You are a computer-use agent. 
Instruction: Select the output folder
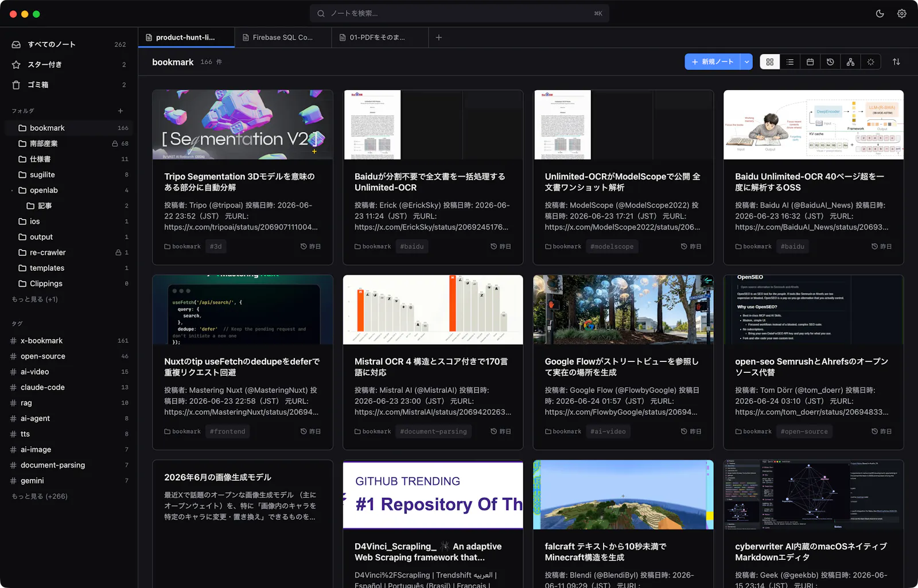69,236
